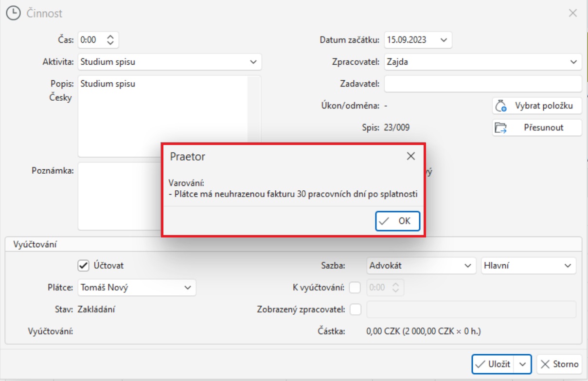Click the clock icon beside Činnost title
This screenshot has width=588, height=381.
[x=12, y=12]
